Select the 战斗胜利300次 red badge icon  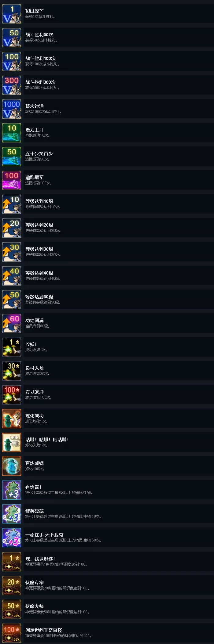[x=12, y=85]
